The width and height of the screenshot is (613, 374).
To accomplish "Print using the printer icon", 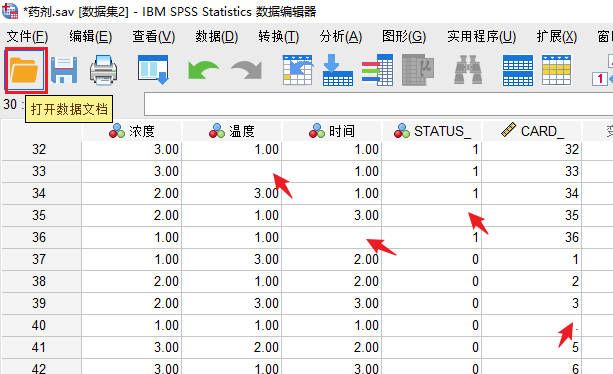I will pyautogui.click(x=104, y=70).
